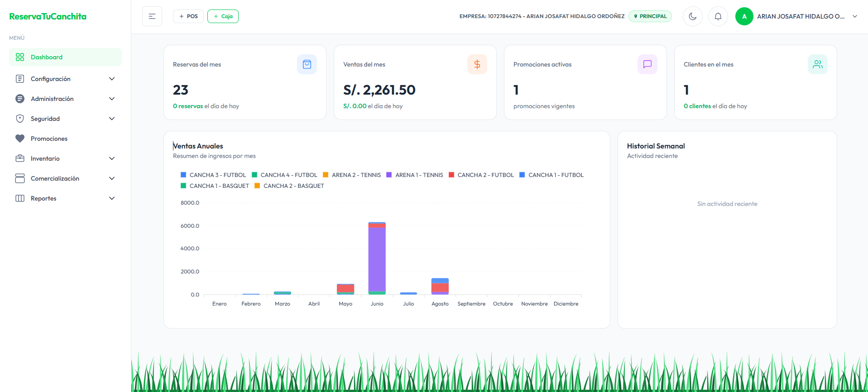Image resolution: width=868 pixels, height=392 pixels.
Task: Toggle ARENA 1 - TENNIS legend entry
Action: tap(415, 175)
